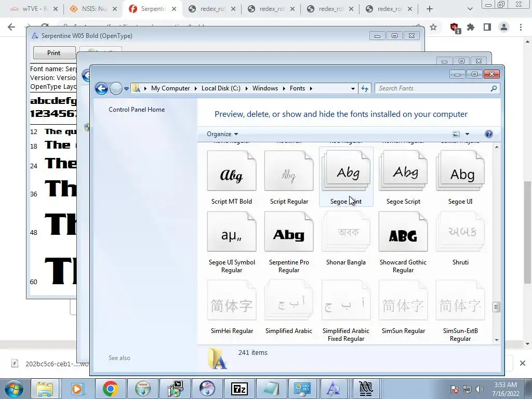Click the Search Fonts field

click(x=437, y=88)
